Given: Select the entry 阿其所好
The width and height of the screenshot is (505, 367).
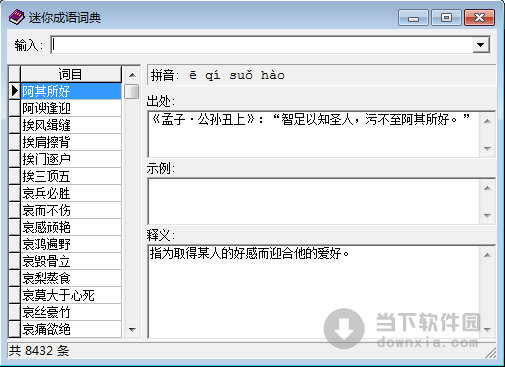Looking at the screenshot, I should (x=71, y=91).
